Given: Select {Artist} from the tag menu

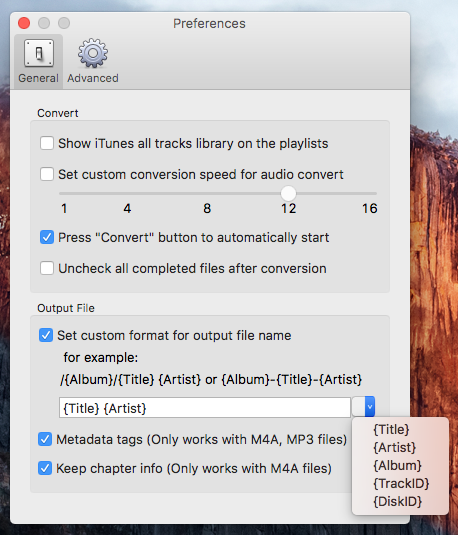Looking at the screenshot, I should (x=395, y=447).
